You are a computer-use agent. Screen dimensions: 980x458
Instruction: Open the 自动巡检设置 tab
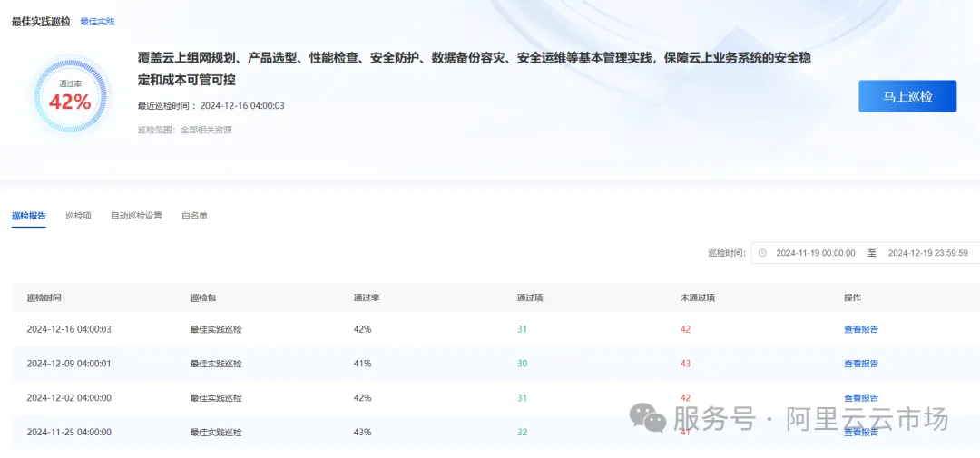click(136, 216)
